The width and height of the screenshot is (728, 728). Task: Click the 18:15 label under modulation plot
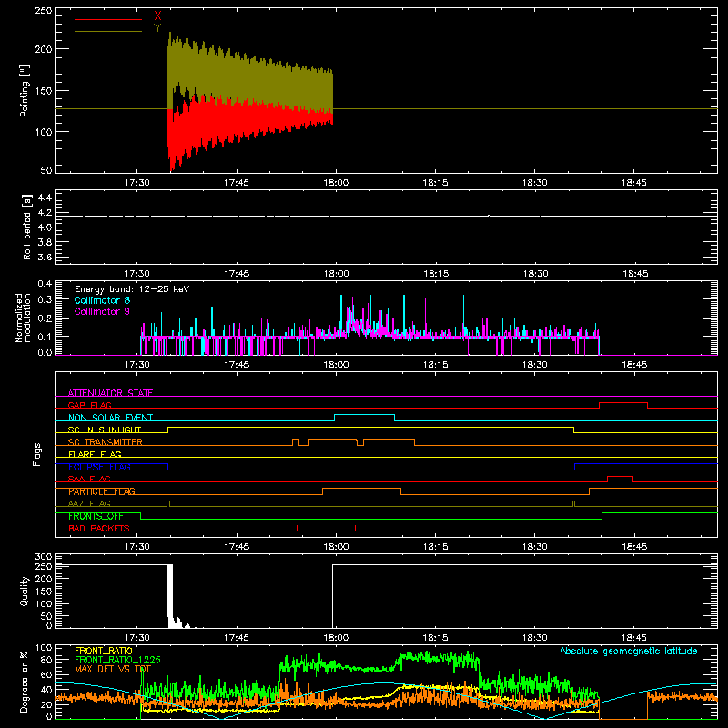[x=436, y=365]
